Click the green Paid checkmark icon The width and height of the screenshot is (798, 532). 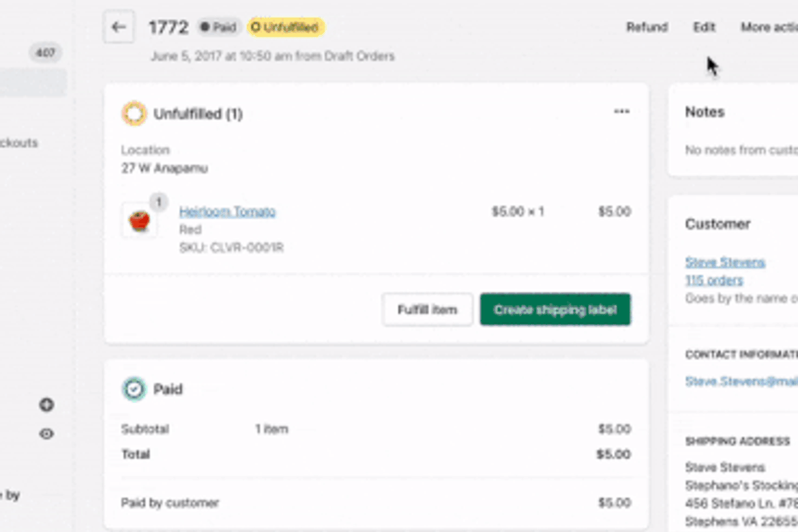click(x=134, y=389)
